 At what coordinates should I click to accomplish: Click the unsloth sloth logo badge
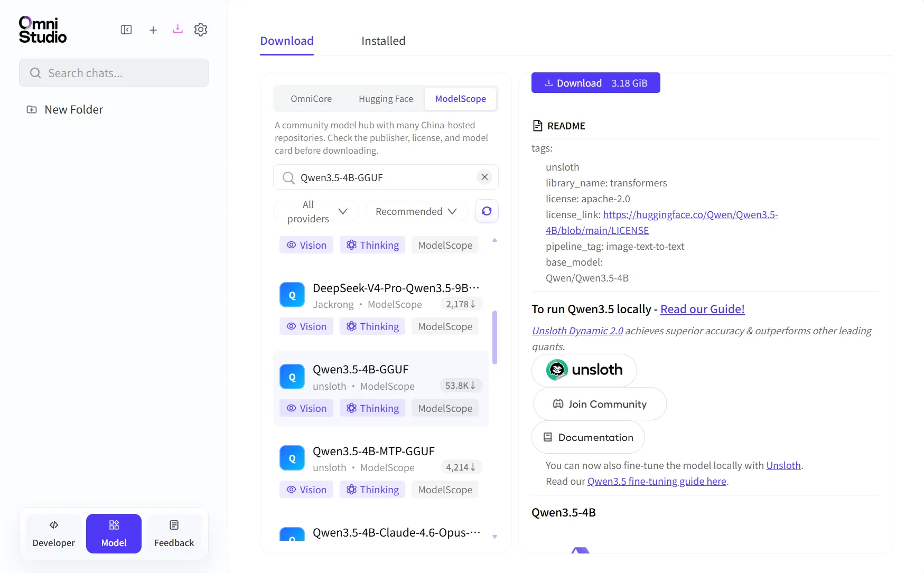tap(584, 370)
